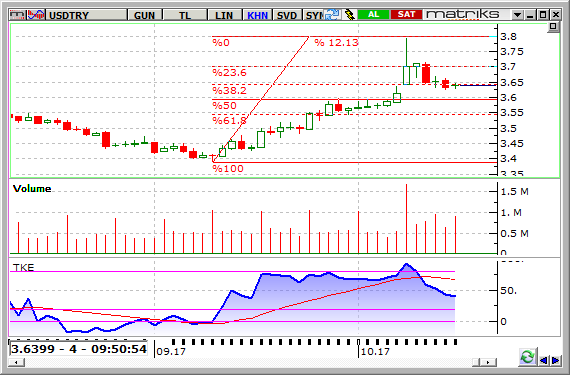Click the %38.2 Fibonacci label

[x=230, y=90]
